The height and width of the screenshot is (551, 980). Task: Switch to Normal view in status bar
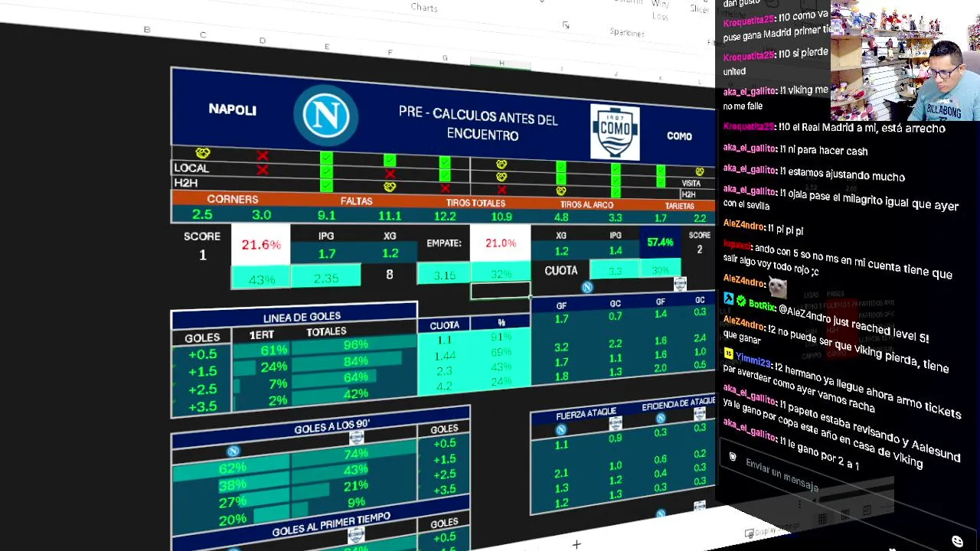(x=822, y=520)
